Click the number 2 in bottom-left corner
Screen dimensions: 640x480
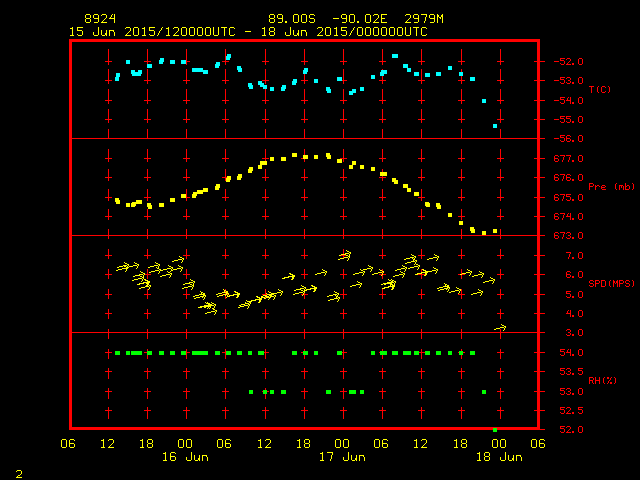(18, 472)
